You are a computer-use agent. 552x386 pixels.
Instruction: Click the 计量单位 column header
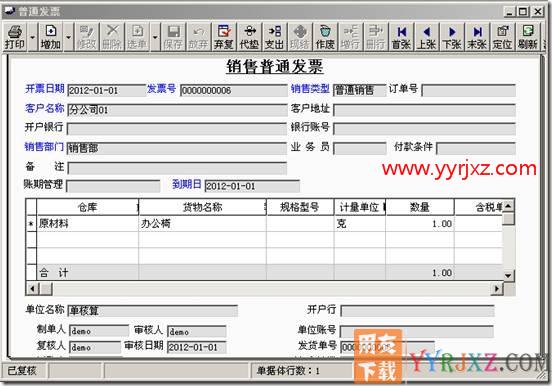pyautogui.click(x=359, y=207)
